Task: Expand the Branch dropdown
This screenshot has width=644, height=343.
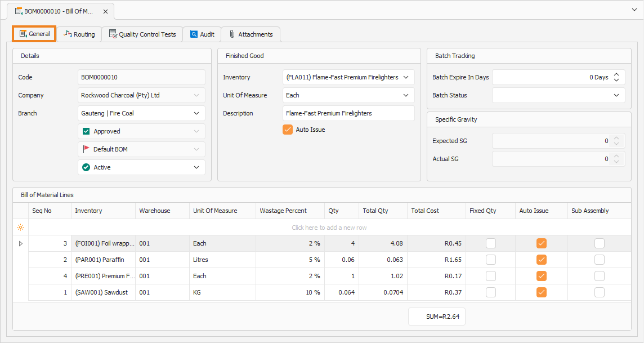Action: [196, 113]
